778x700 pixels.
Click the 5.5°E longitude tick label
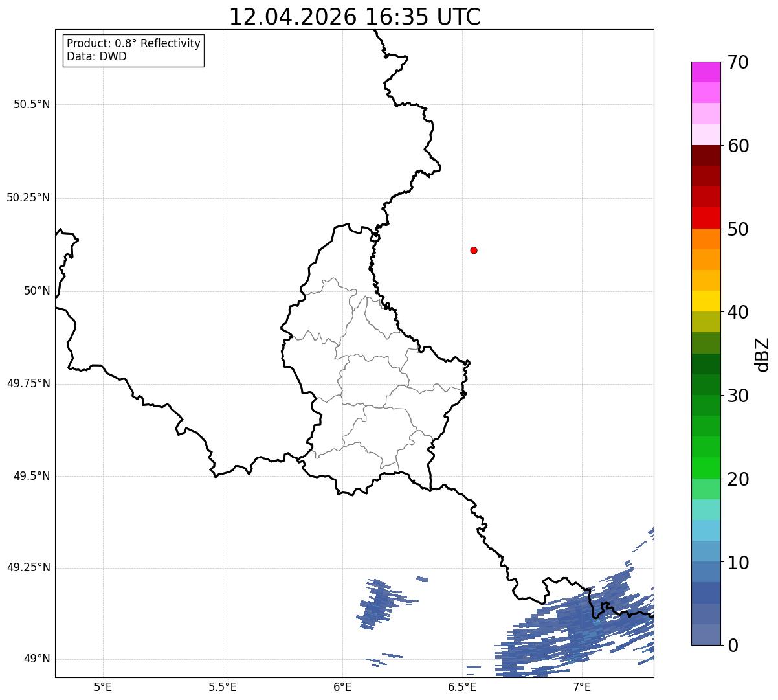click(223, 686)
